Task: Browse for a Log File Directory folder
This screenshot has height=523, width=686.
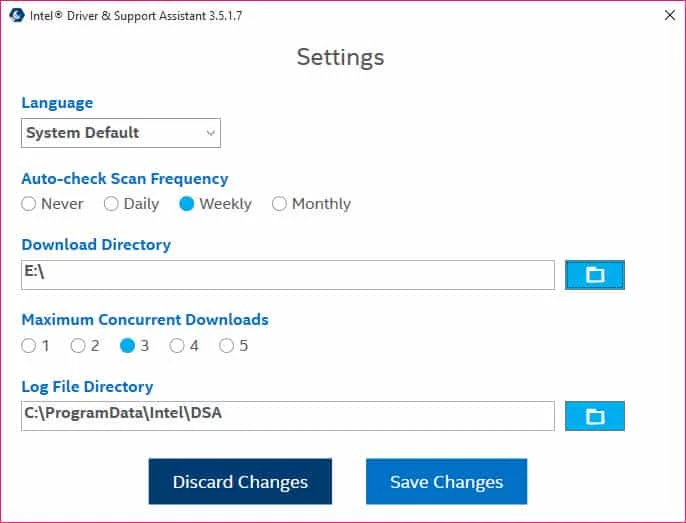Action: [x=595, y=416]
